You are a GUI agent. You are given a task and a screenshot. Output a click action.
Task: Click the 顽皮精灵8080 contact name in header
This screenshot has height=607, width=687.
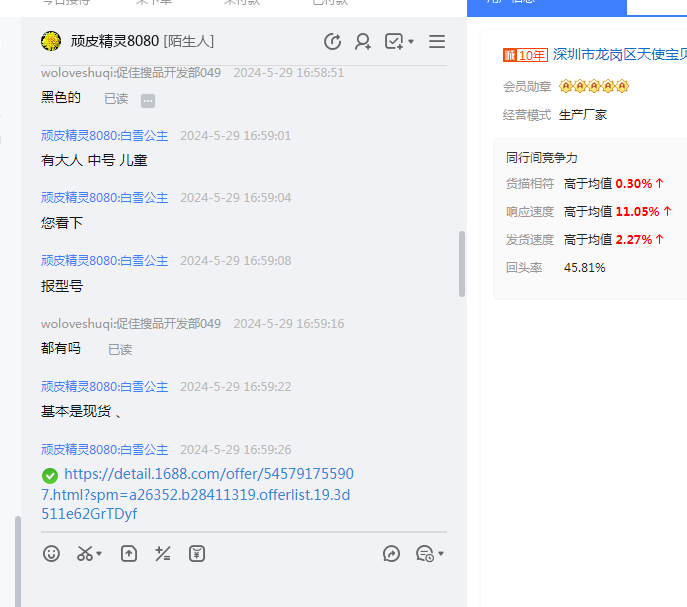coord(115,41)
